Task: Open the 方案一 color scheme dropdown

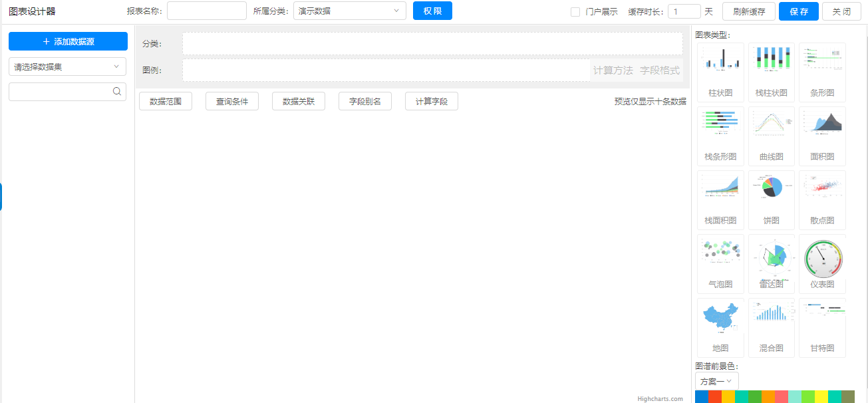Action: 716,381
